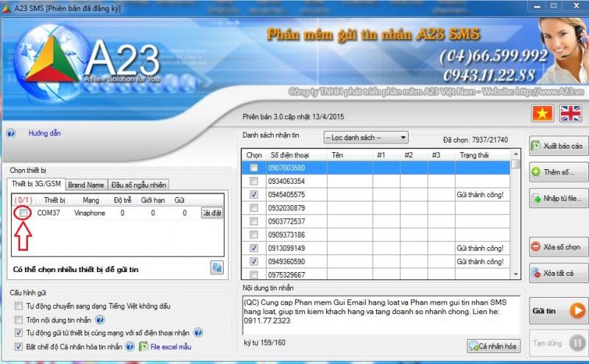
Task: Click the Vietnamese flag language icon
Action: [543, 113]
